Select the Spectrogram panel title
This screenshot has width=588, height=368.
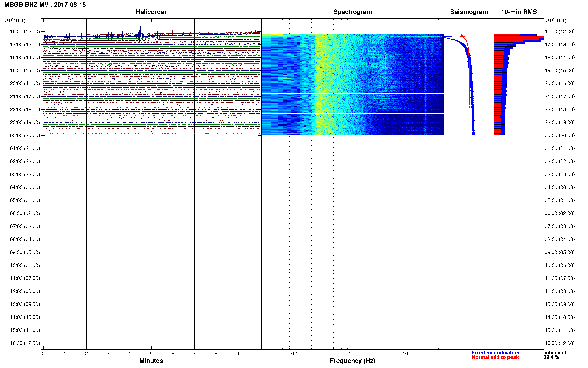(x=352, y=12)
